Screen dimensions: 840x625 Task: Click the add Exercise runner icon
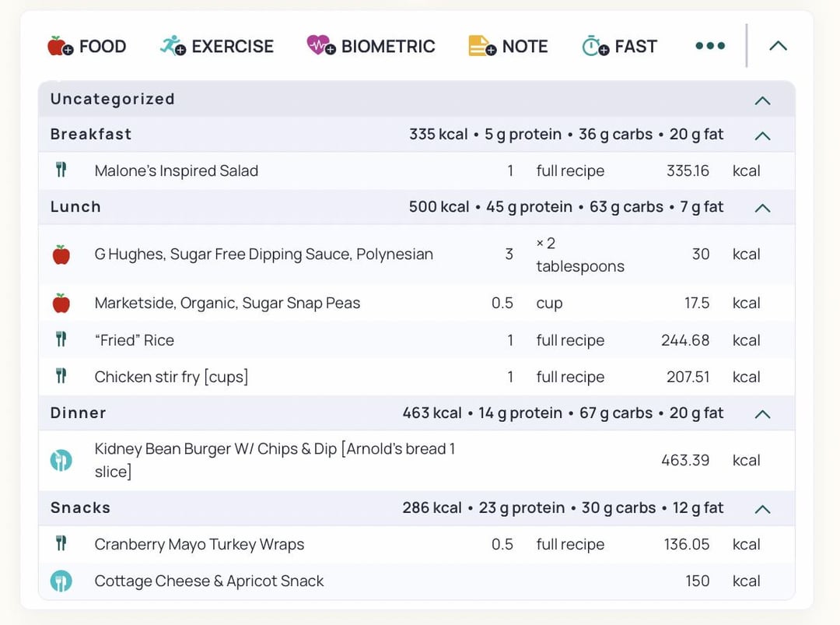click(173, 46)
